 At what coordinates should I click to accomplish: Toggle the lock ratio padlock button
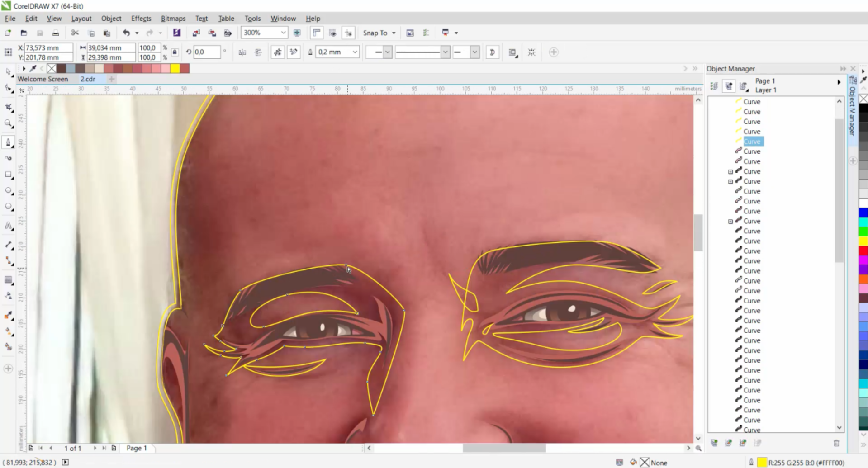[175, 52]
